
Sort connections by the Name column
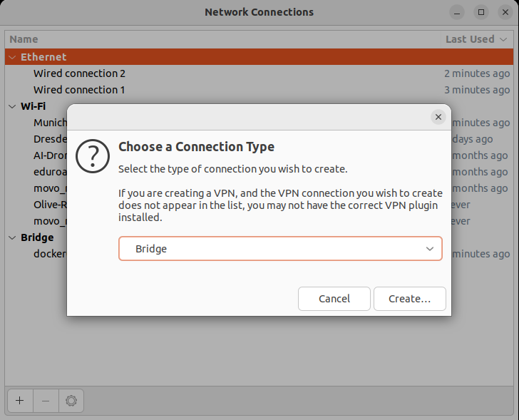24,39
